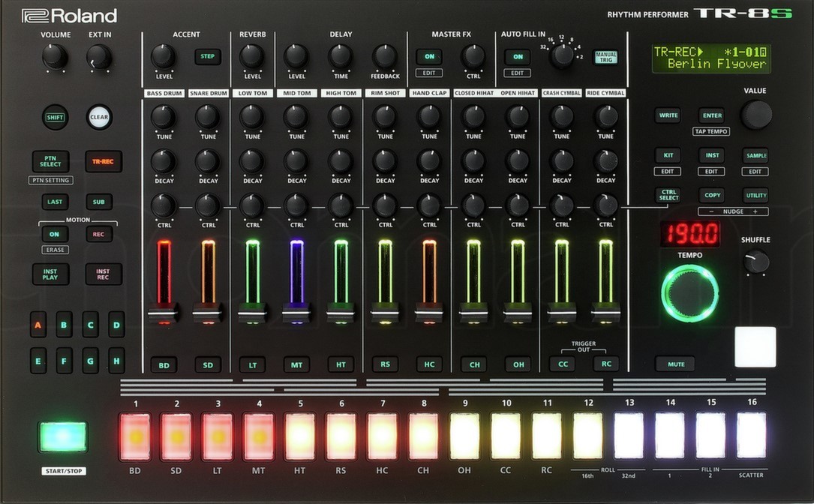
Task: Toggle the MOTION ON button
Action: pos(55,234)
